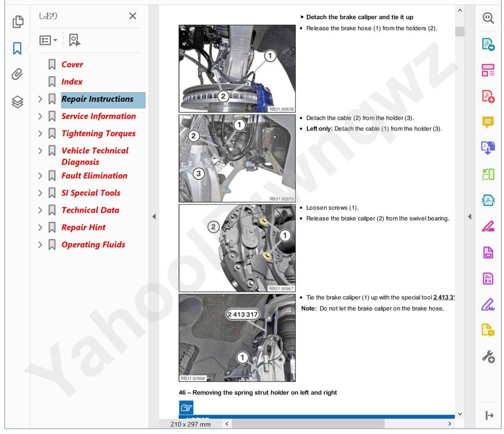This screenshot has width=504, height=434.
Task: Click the vertical scrollbar up arrow
Action: [459, 10]
